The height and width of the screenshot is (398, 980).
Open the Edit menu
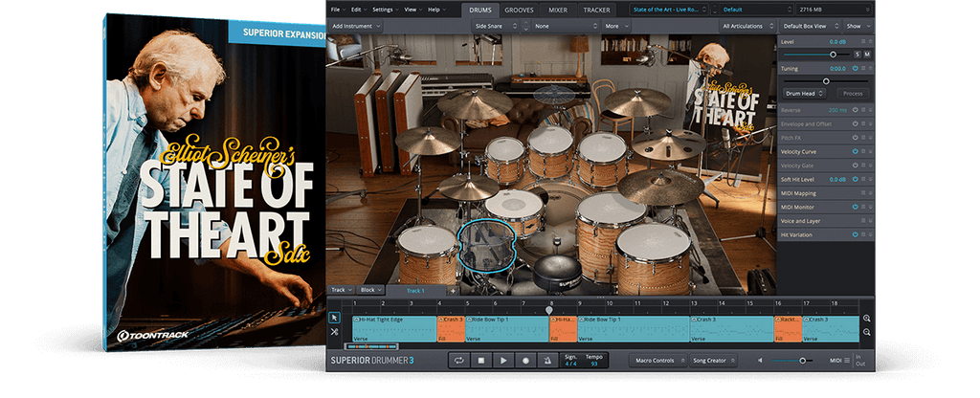click(358, 10)
